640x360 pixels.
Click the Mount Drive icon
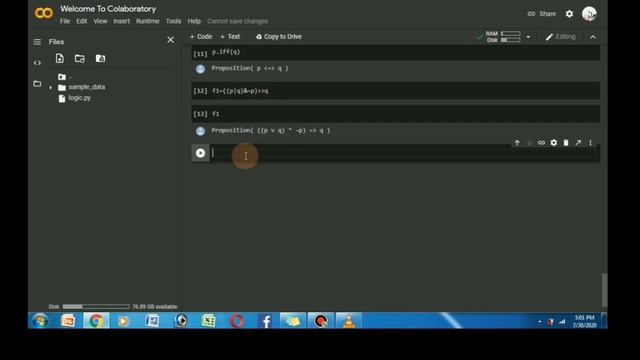(100, 58)
